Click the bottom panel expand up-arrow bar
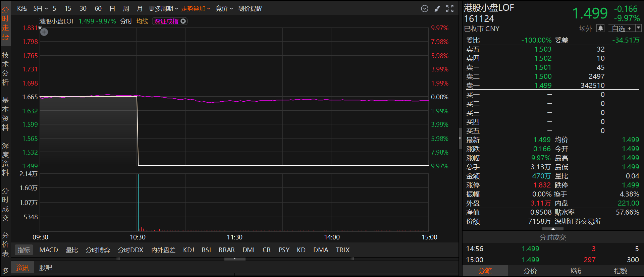Screen dimensions: 644x277 (x=235, y=259)
